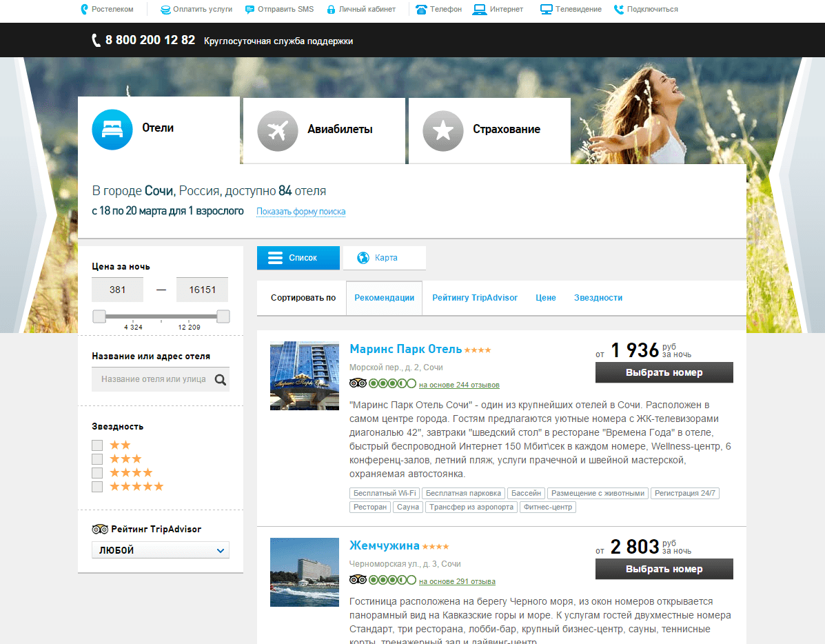Click the 8 800 200 12 82 number
Image resolution: width=825 pixels, height=644 pixels.
point(150,40)
